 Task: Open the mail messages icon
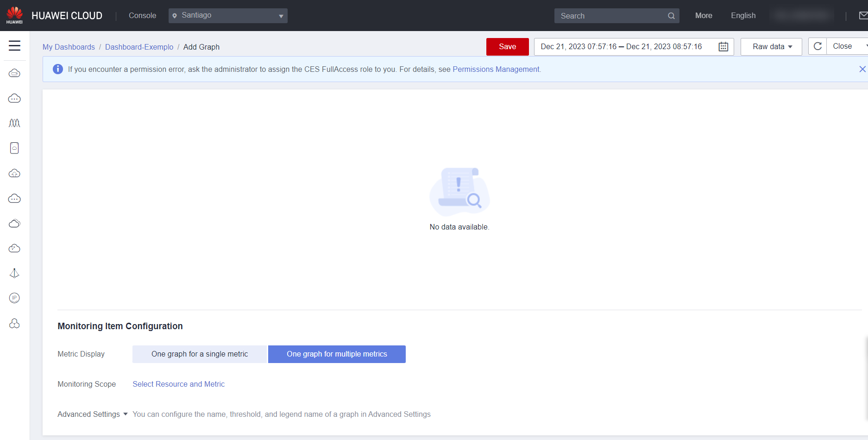point(863,16)
